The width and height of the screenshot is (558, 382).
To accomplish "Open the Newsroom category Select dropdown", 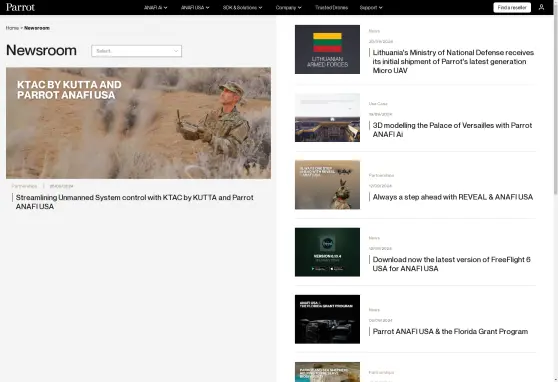I will click(137, 51).
